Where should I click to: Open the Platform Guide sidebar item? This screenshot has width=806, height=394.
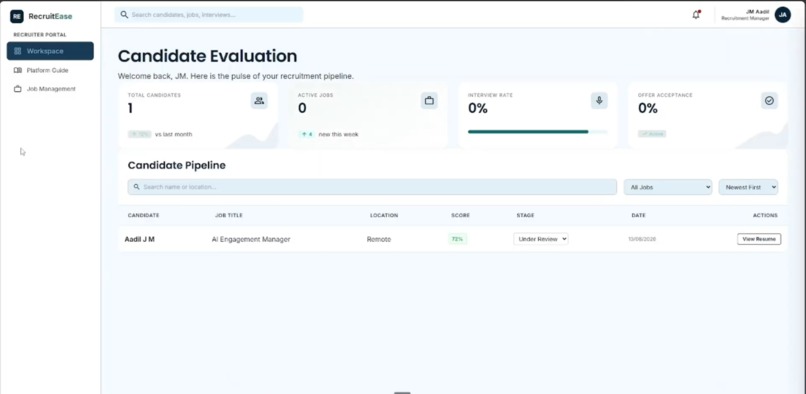tap(50, 70)
